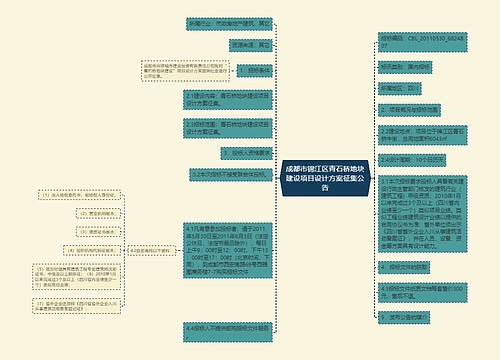Select the node 2.3招标范围
This screenshot has height=360, width=500.
coord(228,128)
